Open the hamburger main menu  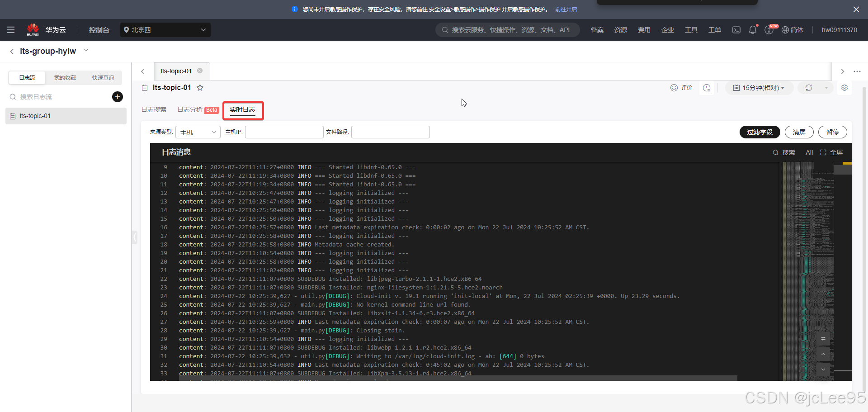[11, 30]
